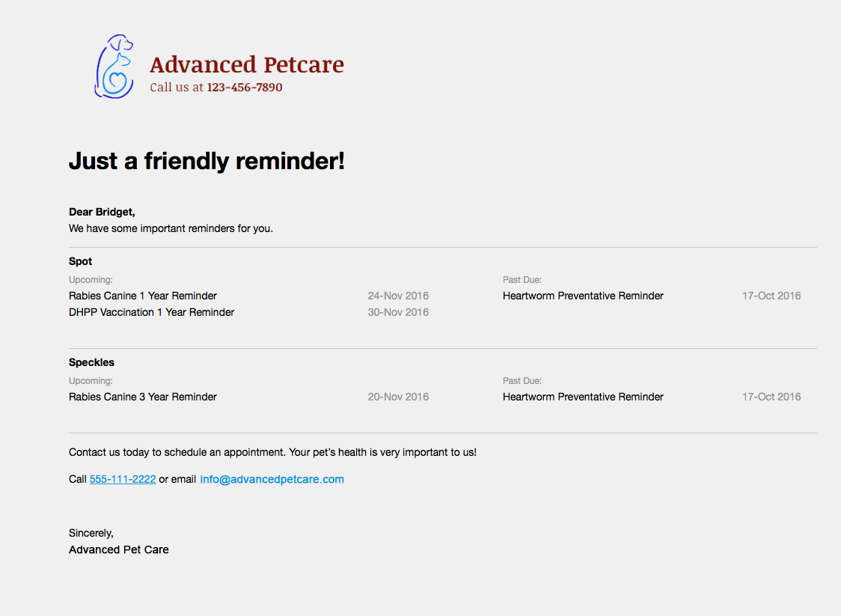Select the pet name Spot

point(81,261)
